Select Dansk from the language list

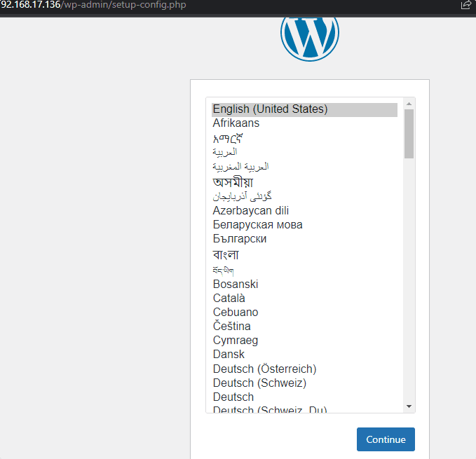pyautogui.click(x=304, y=355)
